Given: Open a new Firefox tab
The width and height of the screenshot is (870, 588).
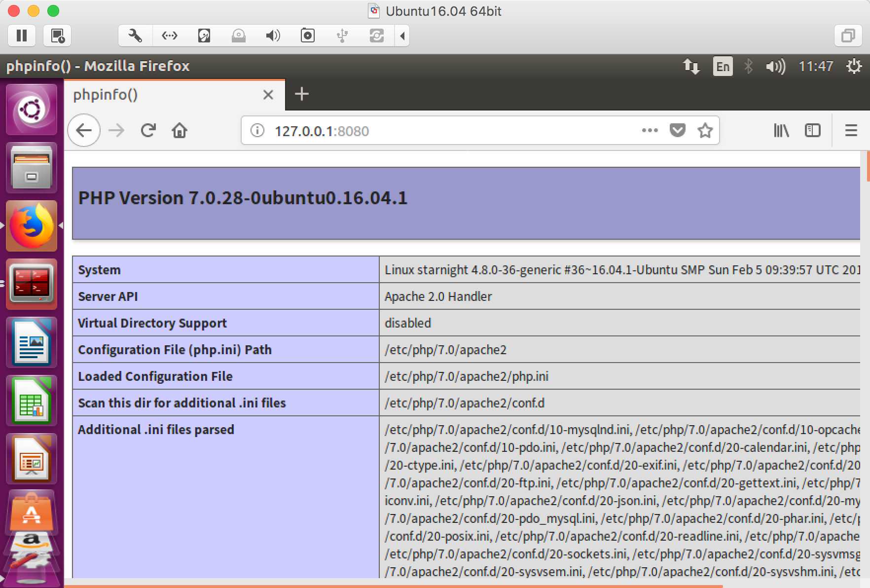Looking at the screenshot, I should click(x=301, y=94).
